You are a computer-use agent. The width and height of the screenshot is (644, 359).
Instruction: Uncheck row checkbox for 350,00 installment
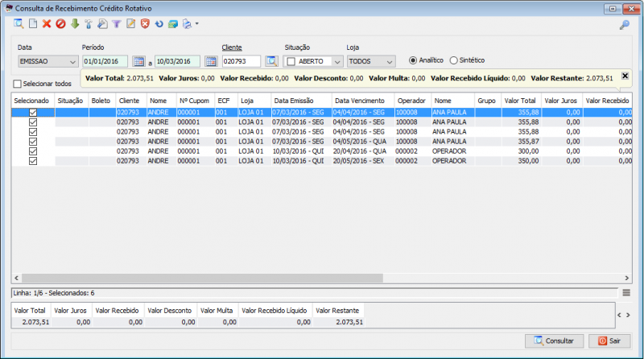tap(33, 161)
